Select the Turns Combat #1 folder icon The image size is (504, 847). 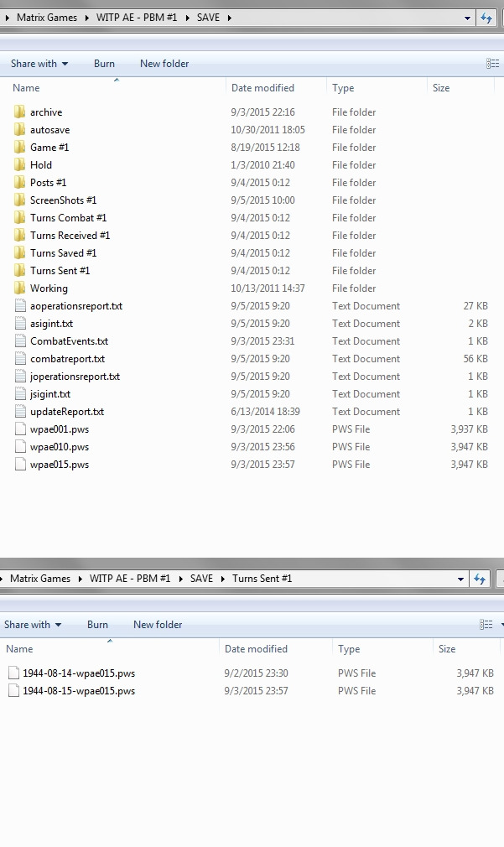pos(19,218)
